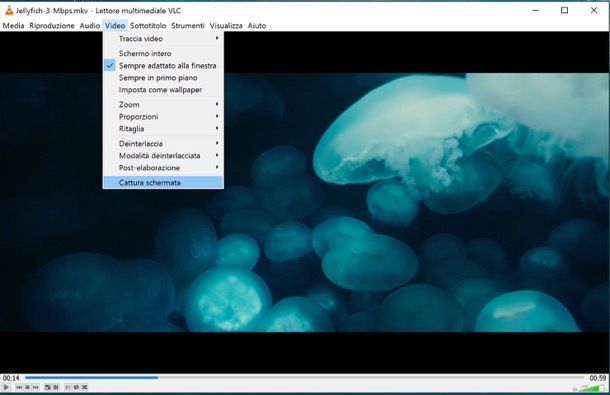Click Cattura schermata to take snapshot
Screen dimensions: 610x395
tap(163, 182)
